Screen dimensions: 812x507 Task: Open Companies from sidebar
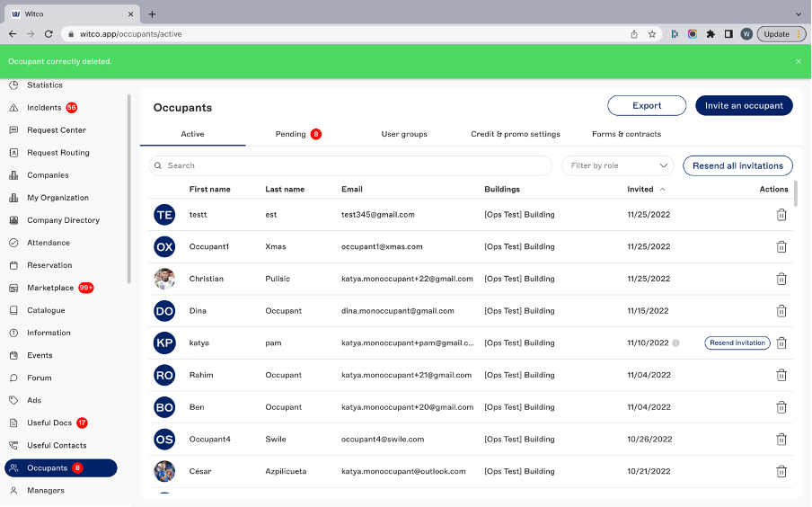[48, 175]
